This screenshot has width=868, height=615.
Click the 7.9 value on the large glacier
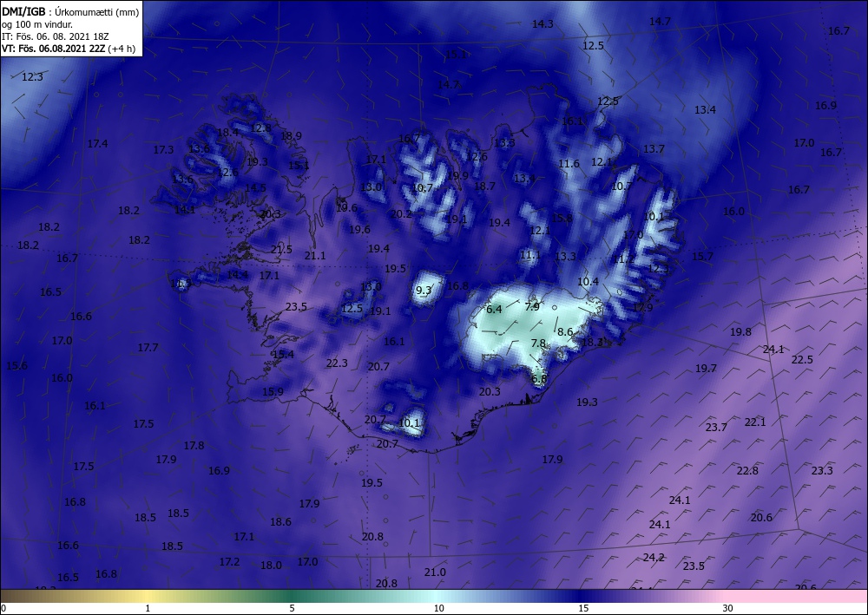(x=532, y=306)
